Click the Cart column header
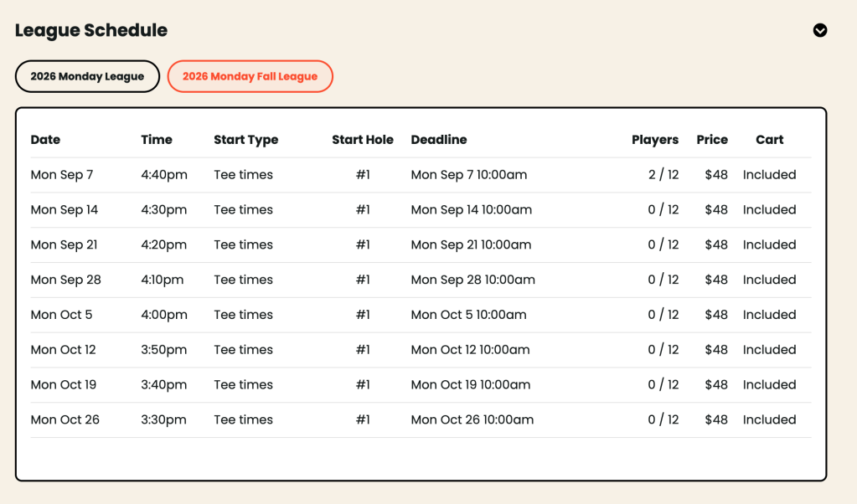 (x=770, y=140)
